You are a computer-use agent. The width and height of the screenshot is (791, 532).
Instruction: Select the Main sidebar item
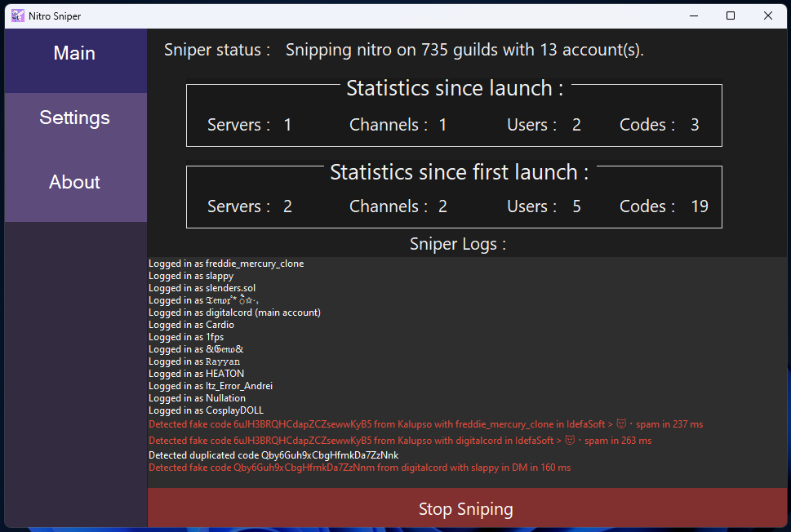coord(73,53)
